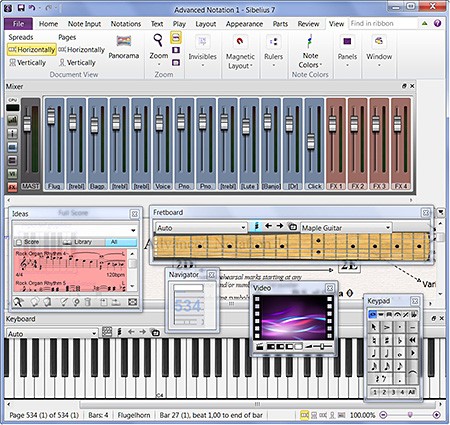Switch to the Note Input ribbon tab
This screenshot has width=450, height=425.
coord(84,24)
